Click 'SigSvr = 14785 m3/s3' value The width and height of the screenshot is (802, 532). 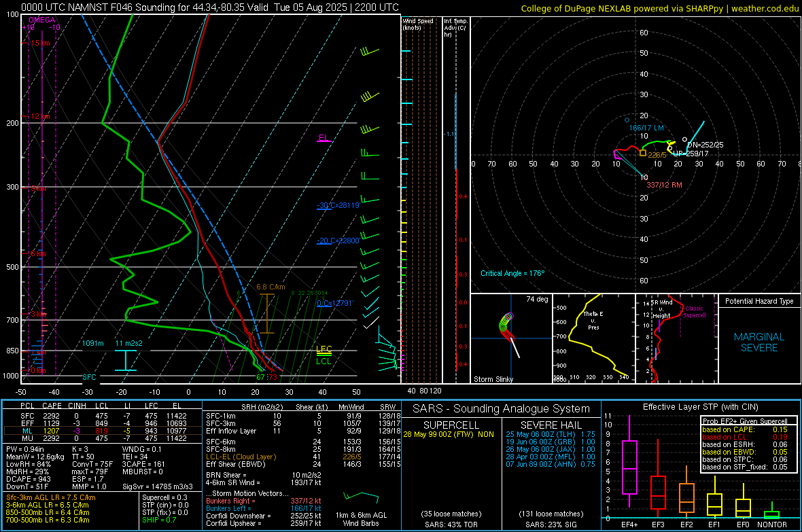click(158, 486)
